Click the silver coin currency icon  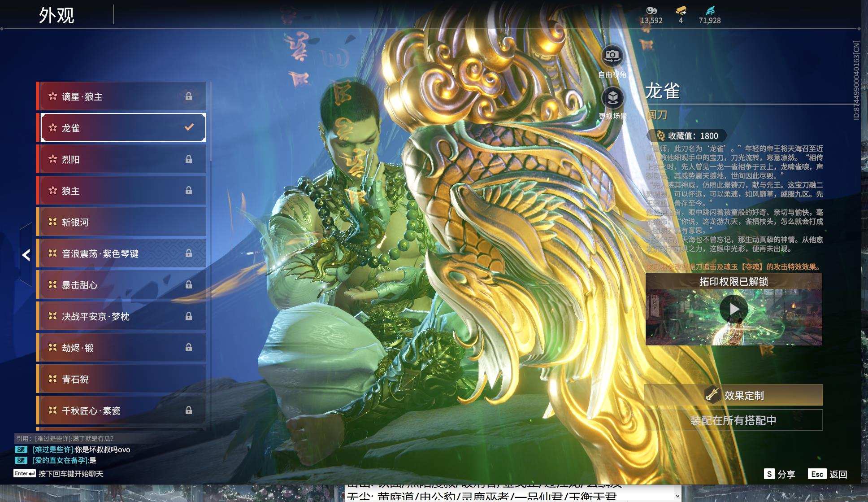click(651, 10)
